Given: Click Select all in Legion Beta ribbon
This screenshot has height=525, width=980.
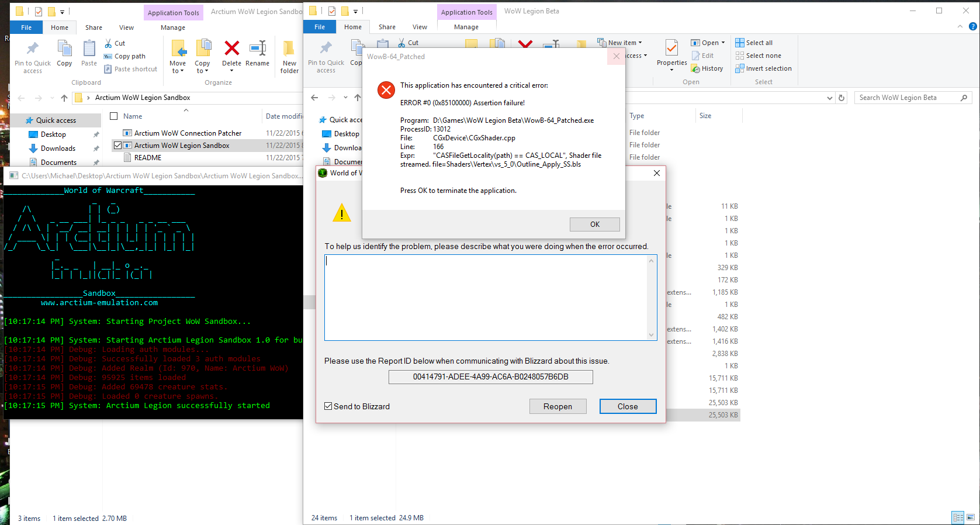Looking at the screenshot, I should (x=754, y=43).
